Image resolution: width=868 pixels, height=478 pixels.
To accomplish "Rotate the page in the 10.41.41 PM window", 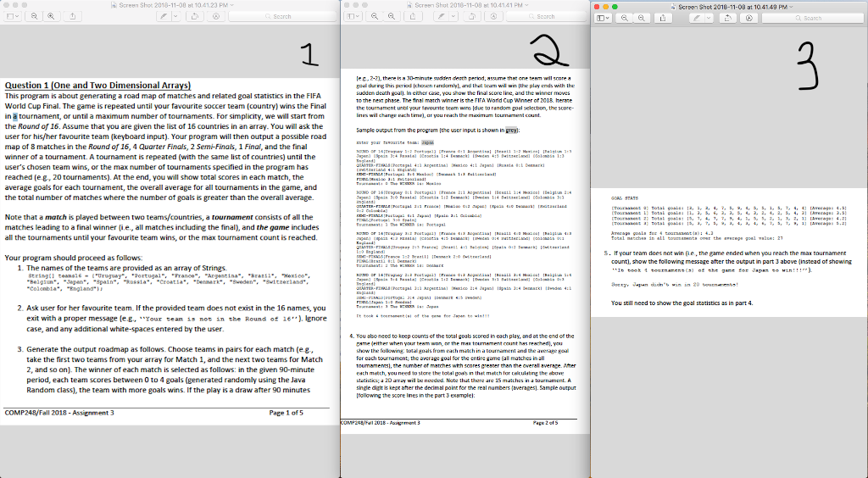I will [472, 17].
